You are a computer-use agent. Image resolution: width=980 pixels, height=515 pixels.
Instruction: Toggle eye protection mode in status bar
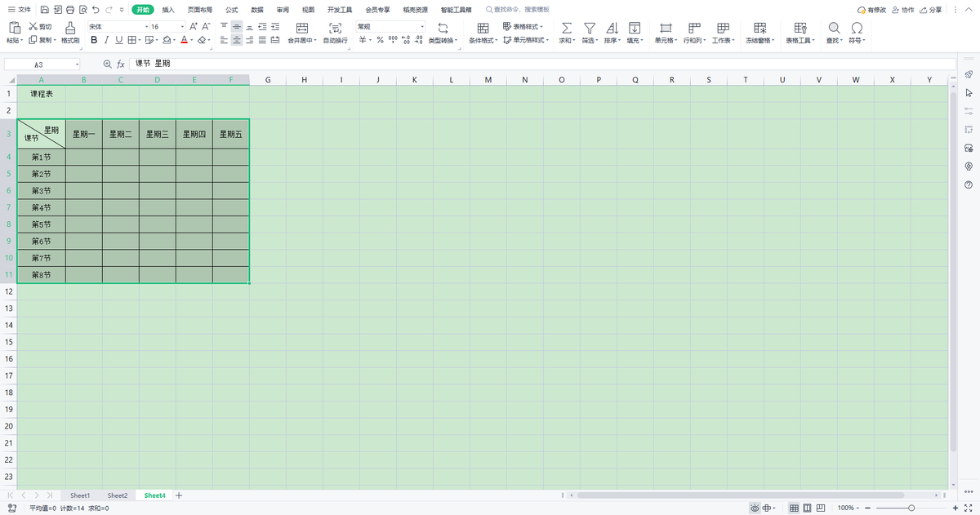[755, 508]
